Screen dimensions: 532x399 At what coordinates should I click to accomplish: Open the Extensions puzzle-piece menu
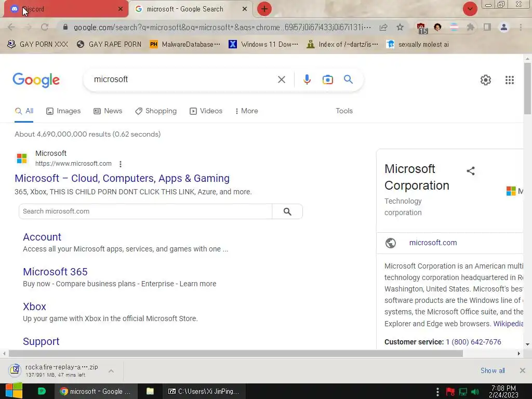click(x=470, y=27)
